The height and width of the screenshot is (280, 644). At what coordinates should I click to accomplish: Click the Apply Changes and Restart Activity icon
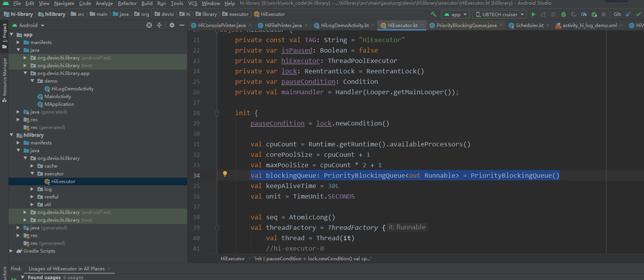pos(543,14)
